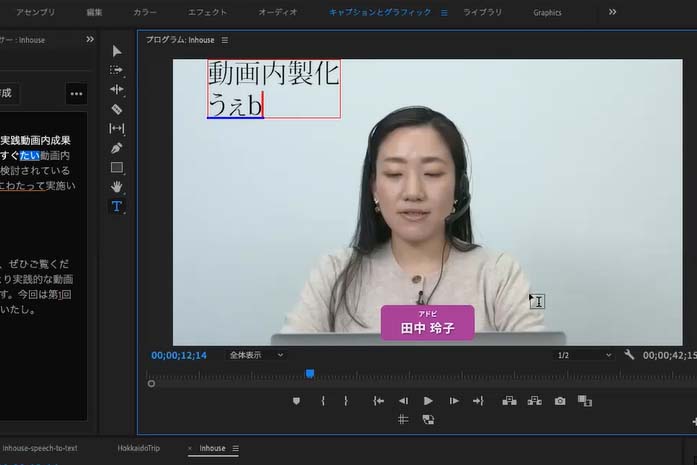The image size is (697, 465).
Task: Click the blue playhead in monitor
Action: click(310, 373)
